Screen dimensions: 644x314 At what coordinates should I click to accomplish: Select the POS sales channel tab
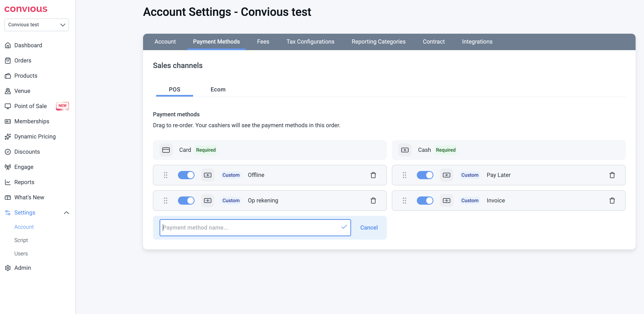click(174, 89)
